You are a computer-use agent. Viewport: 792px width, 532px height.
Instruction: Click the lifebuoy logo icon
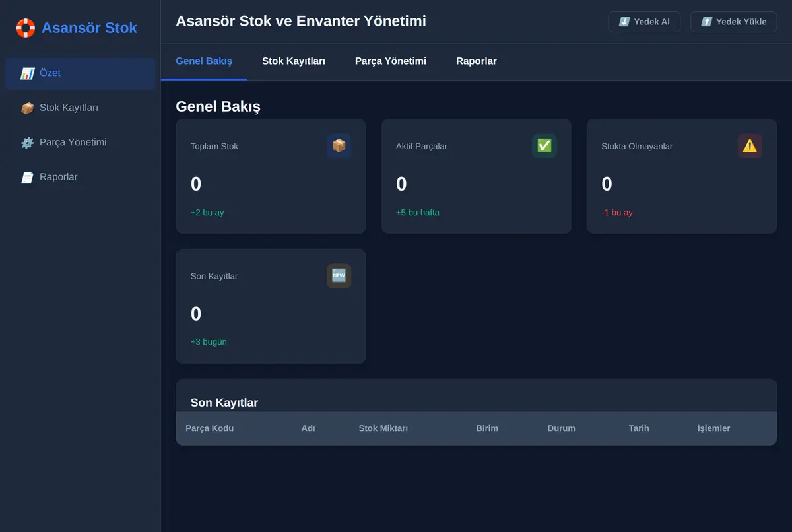26,28
